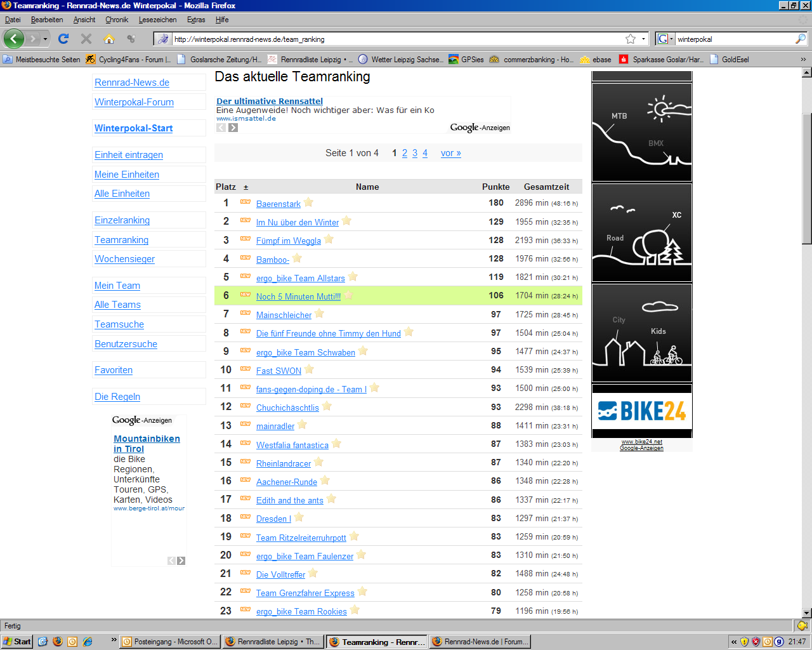
Task: Click next arrow in top Google ad
Action: point(233,128)
